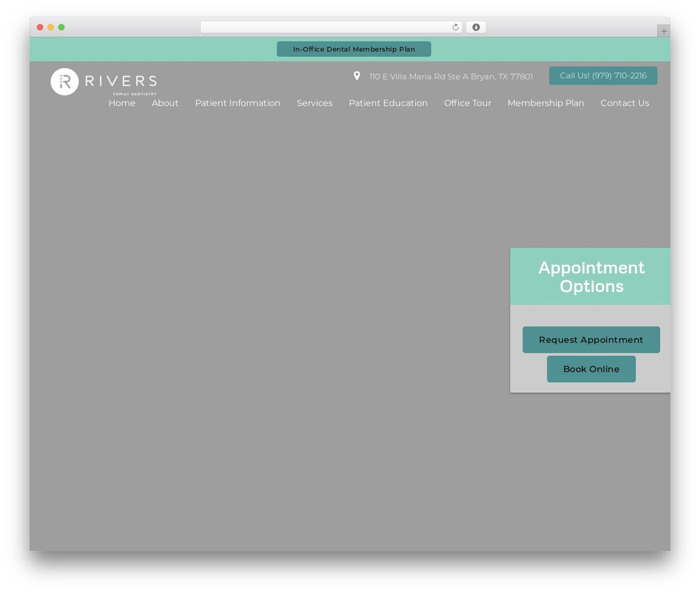Image resolution: width=700 pixels, height=593 pixels.
Task: Focus the browser address bar
Action: tap(331, 27)
